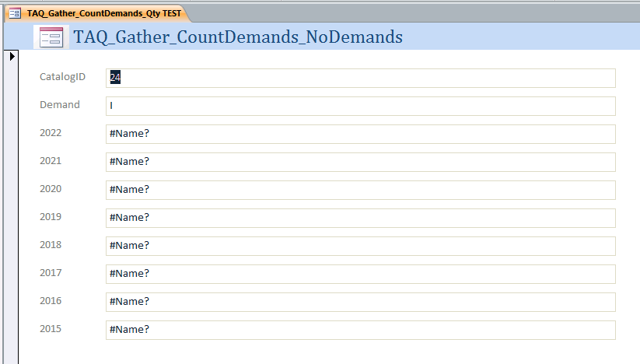Click the 2020 field showing #Name?
The height and width of the screenshot is (364, 640).
(360, 190)
